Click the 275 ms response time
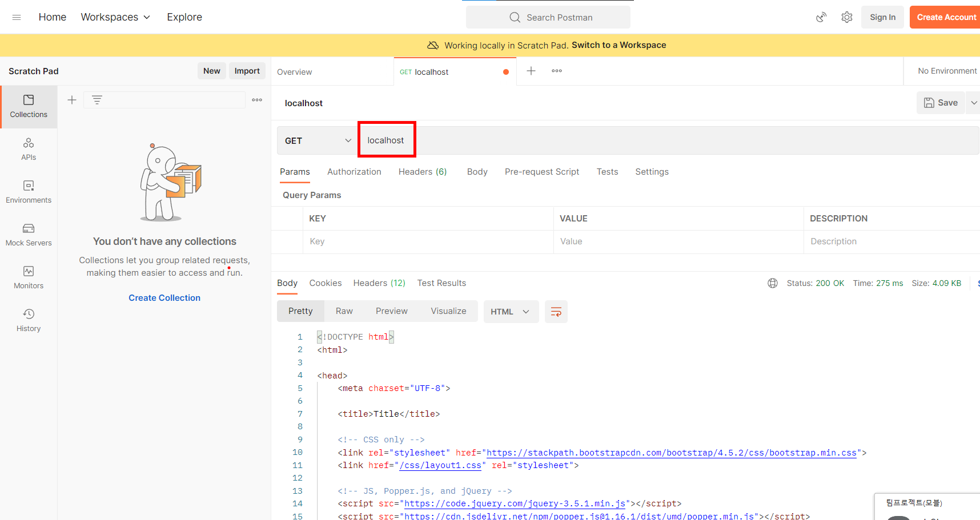 (x=890, y=283)
